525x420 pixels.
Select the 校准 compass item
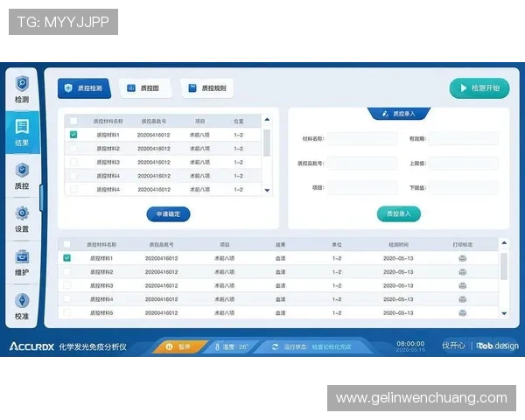click(x=22, y=306)
